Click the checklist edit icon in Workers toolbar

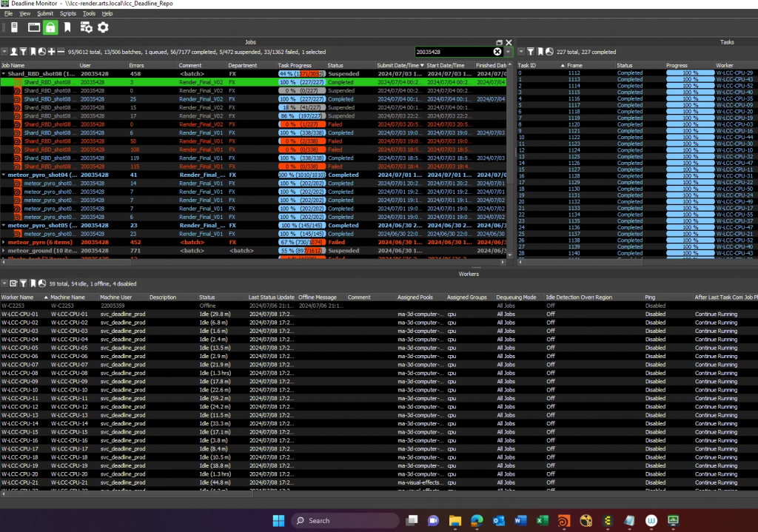(13, 283)
